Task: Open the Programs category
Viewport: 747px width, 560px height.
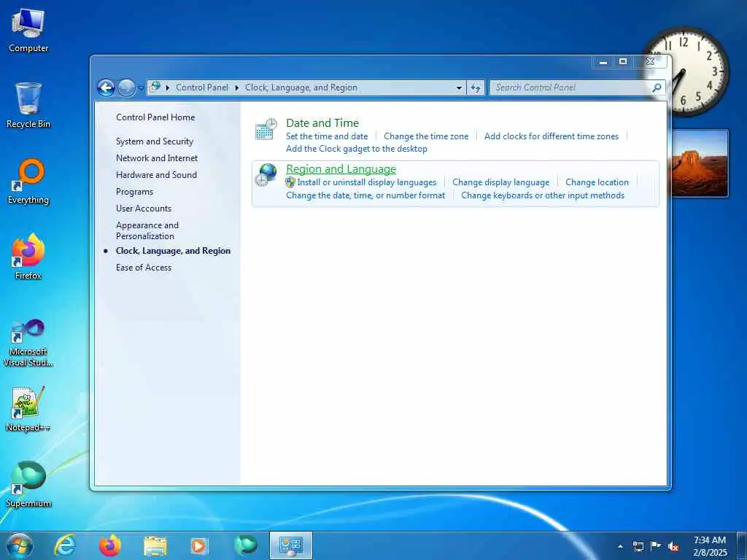Action: tap(134, 192)
